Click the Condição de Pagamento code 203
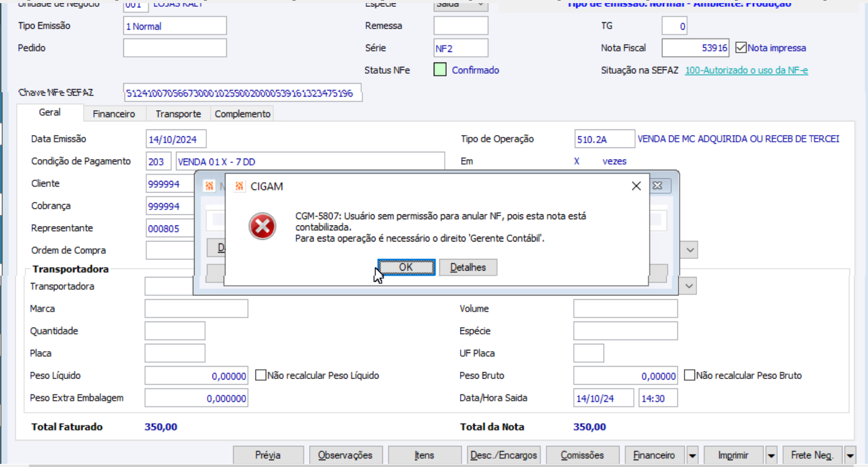The image size is (868, 467). 159,162
